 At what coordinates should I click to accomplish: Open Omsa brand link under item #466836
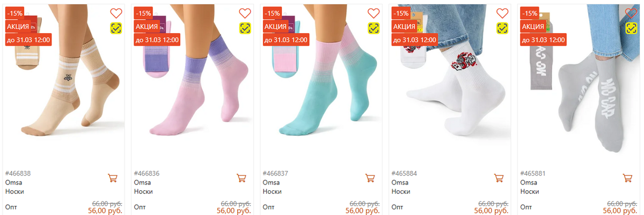pos(142,182)
